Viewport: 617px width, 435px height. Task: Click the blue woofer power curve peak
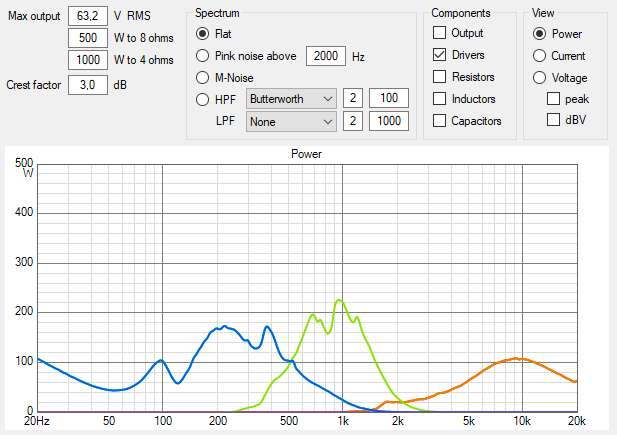coord(225,326)
